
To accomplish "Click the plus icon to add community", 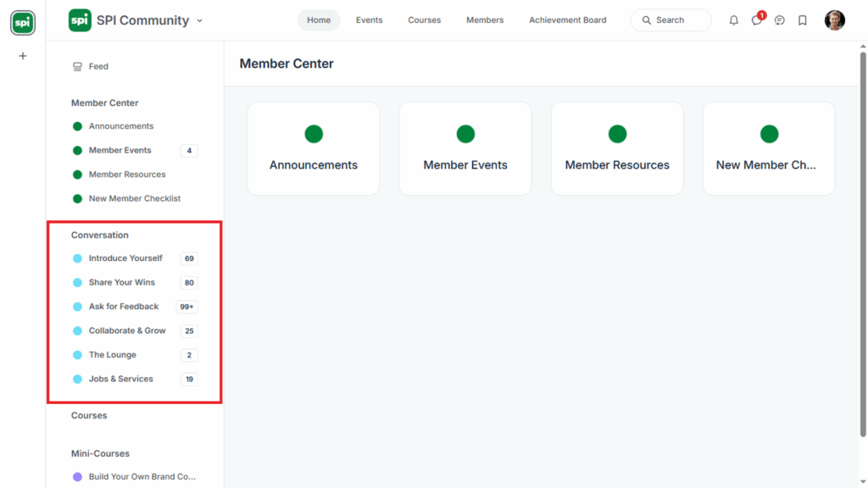I will click(23, 56).
